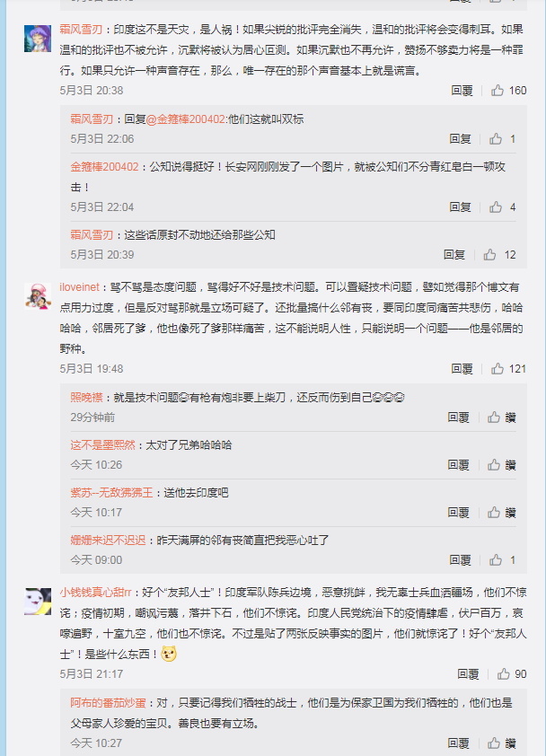
Task: View 小钱钱真心甜rr's avatar
Action: (x=38, y=602)
